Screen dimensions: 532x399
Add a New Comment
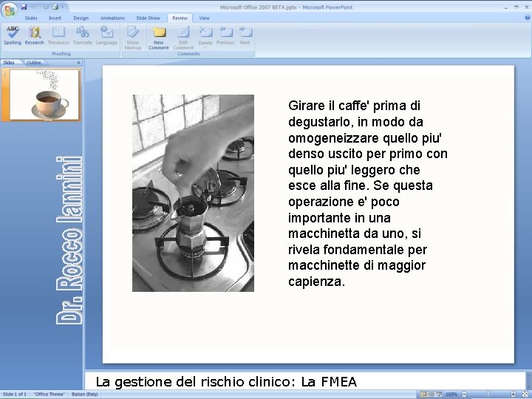158,38
